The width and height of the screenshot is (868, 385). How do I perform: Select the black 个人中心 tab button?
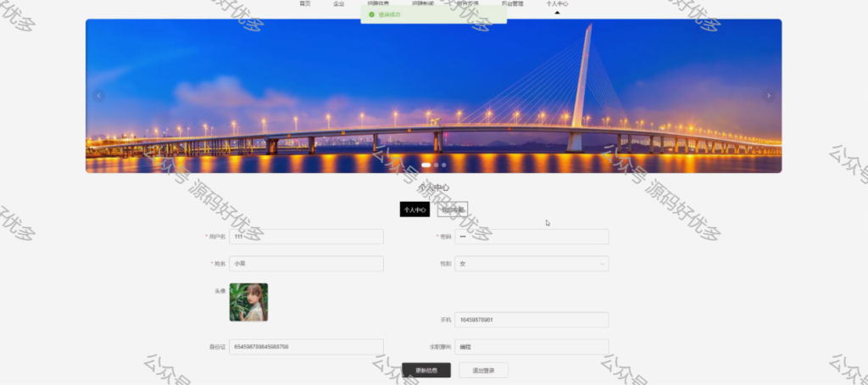click(415, 209)
